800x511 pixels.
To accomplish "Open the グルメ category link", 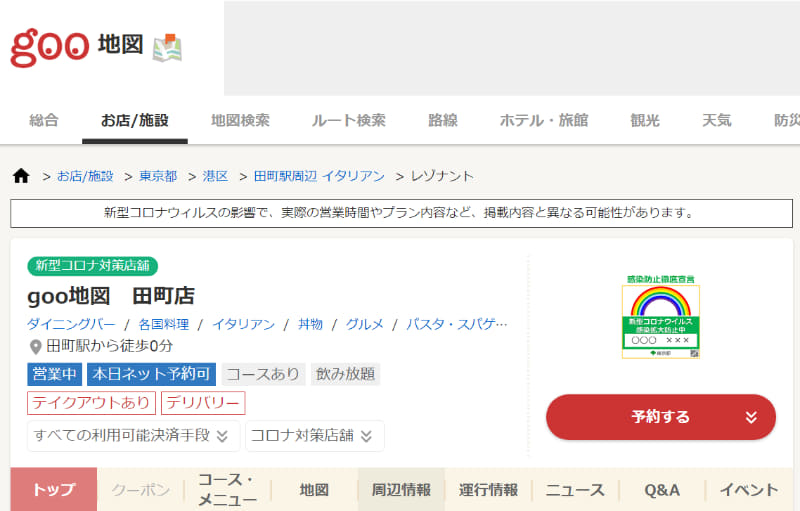I will coord(364,324).
